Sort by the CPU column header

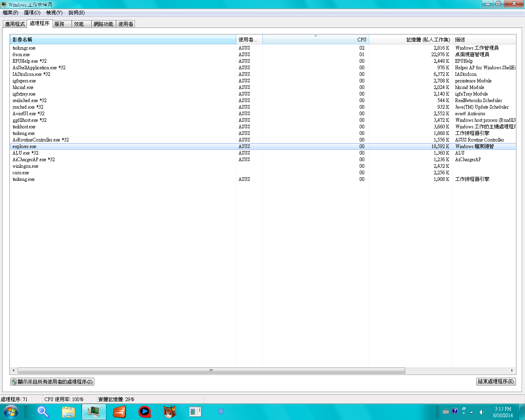tap(315, 40)
